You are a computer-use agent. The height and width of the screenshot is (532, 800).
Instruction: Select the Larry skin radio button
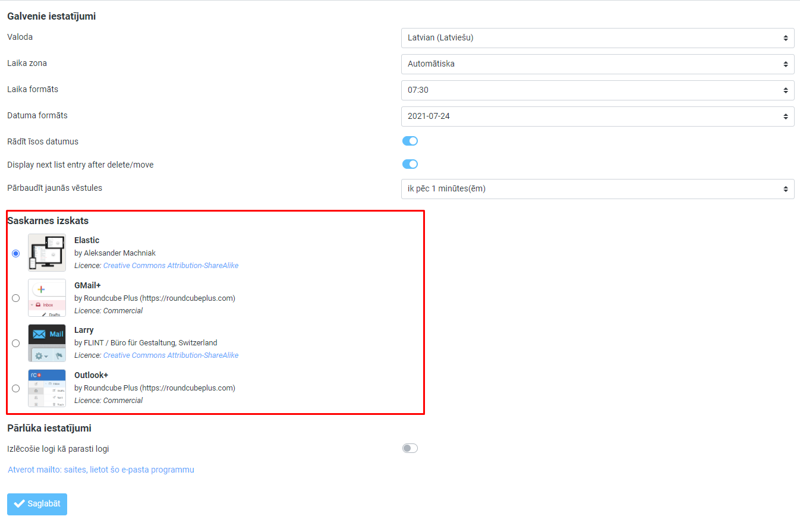(16, 343)
